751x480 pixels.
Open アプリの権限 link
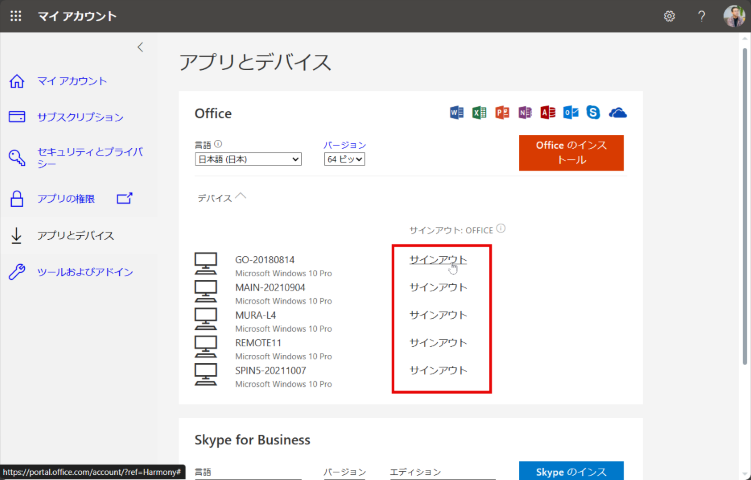(66, 199)
